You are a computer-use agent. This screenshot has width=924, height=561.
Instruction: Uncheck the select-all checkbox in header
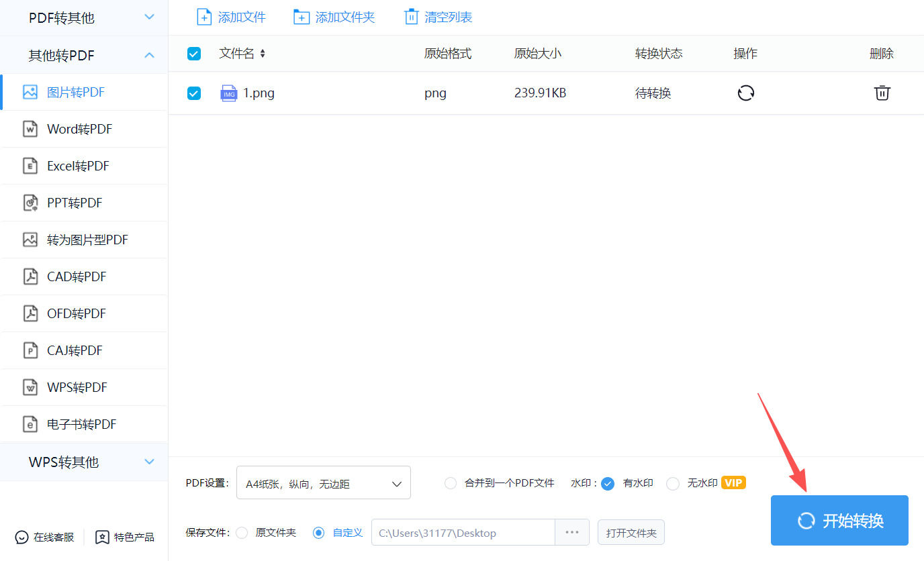(x=194, y=54)
